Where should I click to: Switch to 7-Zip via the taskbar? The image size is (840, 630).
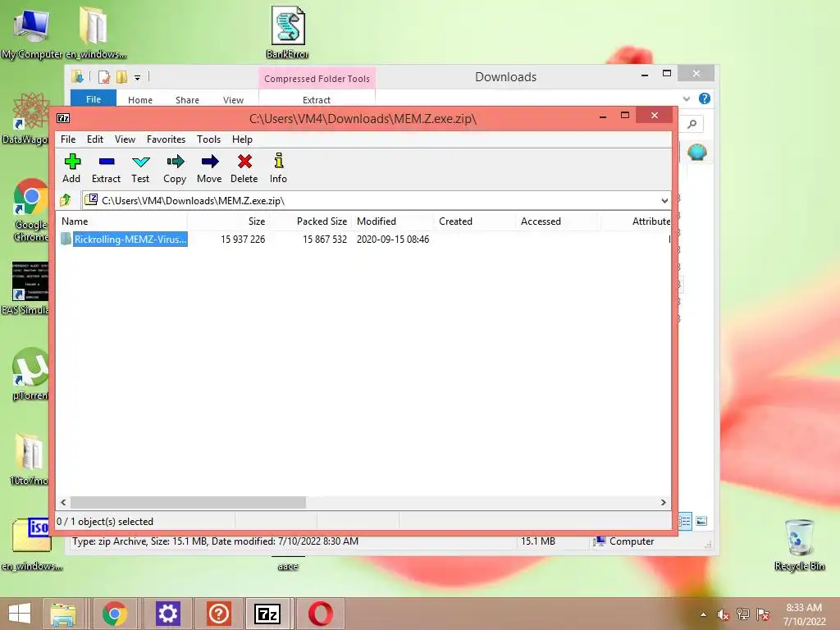tap(268, 614)
